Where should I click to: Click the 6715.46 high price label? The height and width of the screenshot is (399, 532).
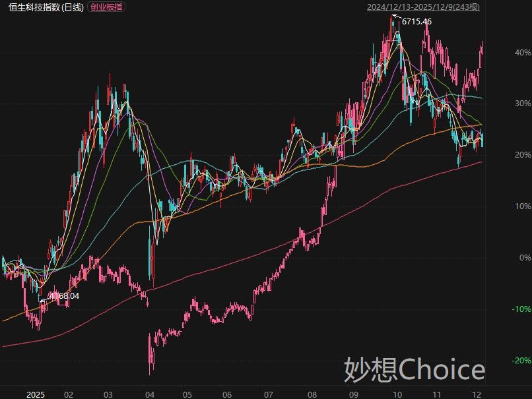[416, 22]
